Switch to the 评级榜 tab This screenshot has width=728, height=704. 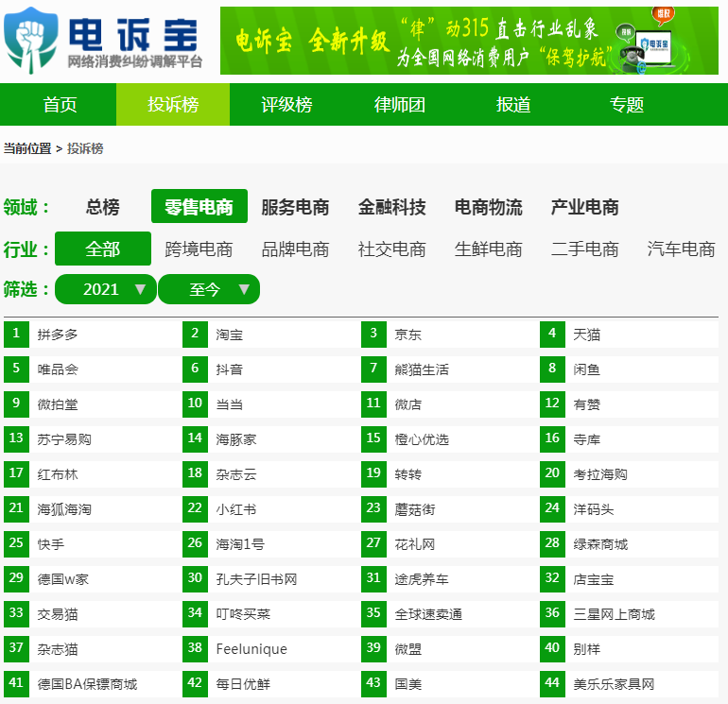pyautogui.click(x=286, y=104)
